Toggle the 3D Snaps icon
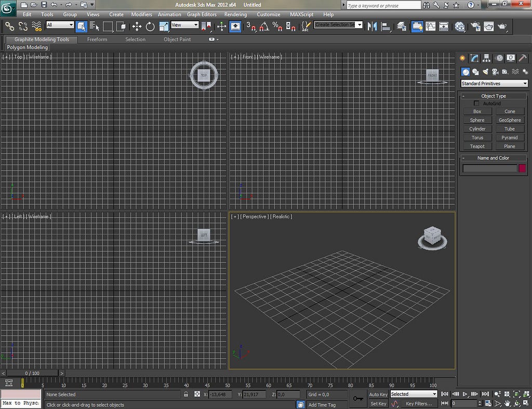This screenshot has width=532, height=409. pos(251,27)
